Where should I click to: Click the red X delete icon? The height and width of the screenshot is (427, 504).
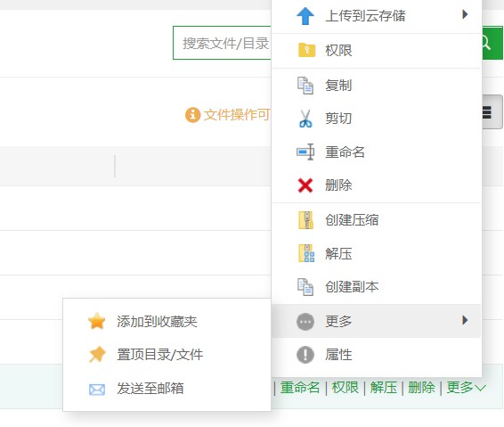(305, 185)
